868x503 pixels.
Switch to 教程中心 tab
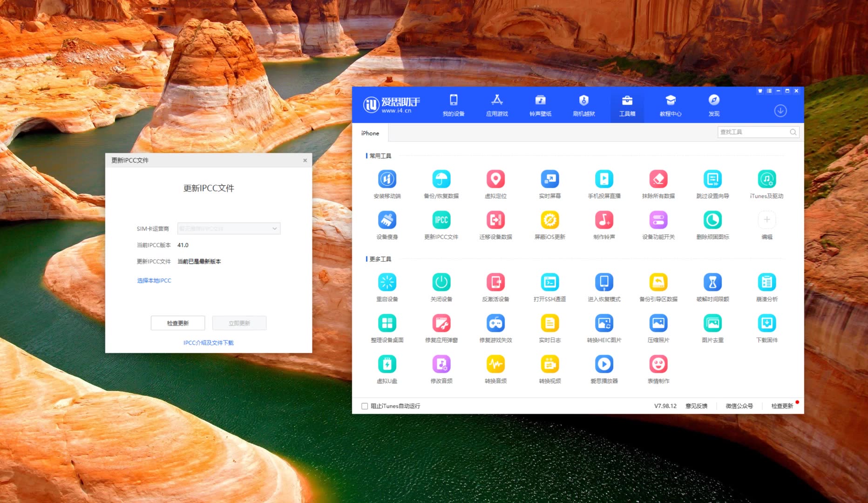pyautogui.click(x=671, y=106)
